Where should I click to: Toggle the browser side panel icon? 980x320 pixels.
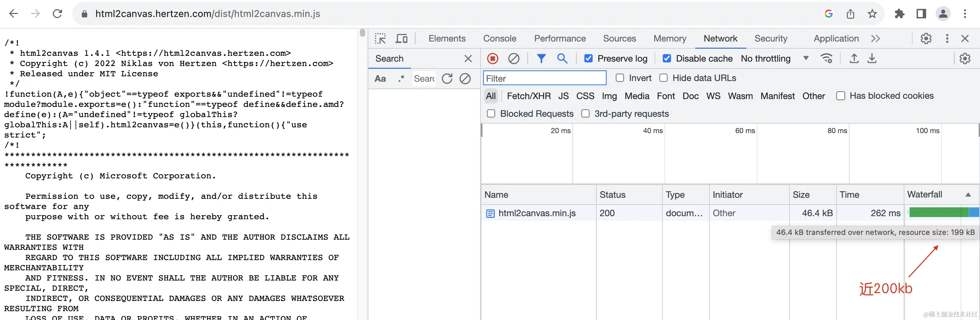[x=921, y=14]
